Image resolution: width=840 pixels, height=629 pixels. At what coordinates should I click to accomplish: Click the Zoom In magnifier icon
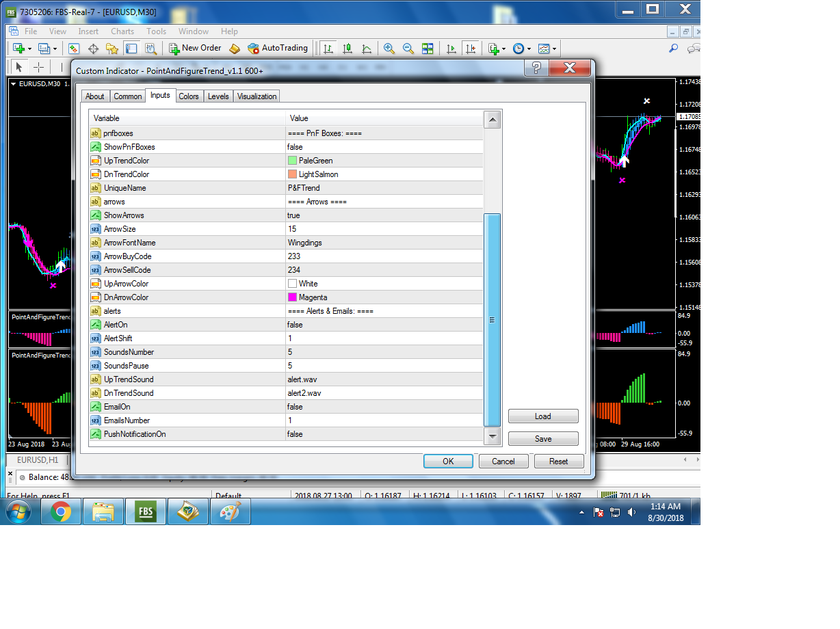pos(389,49)
